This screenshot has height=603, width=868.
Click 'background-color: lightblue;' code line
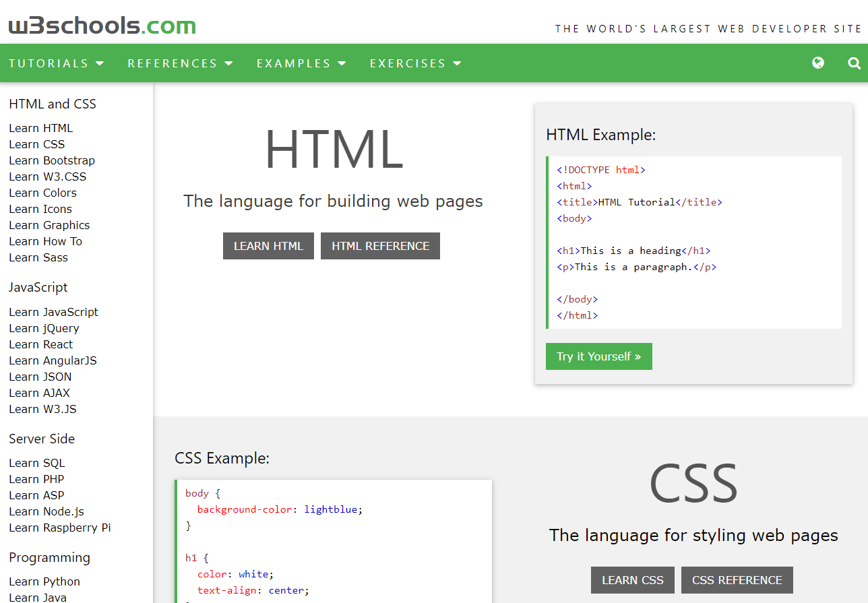point(280,509)
